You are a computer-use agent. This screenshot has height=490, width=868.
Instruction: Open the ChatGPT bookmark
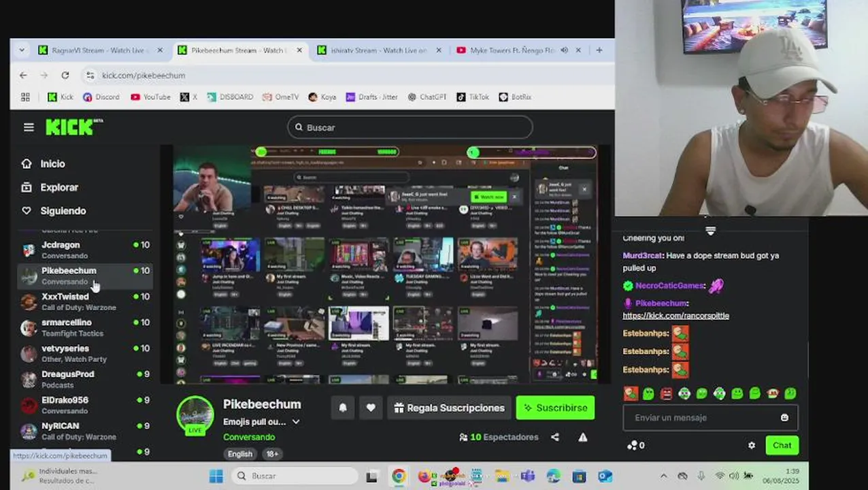click(x=427, y=97)
